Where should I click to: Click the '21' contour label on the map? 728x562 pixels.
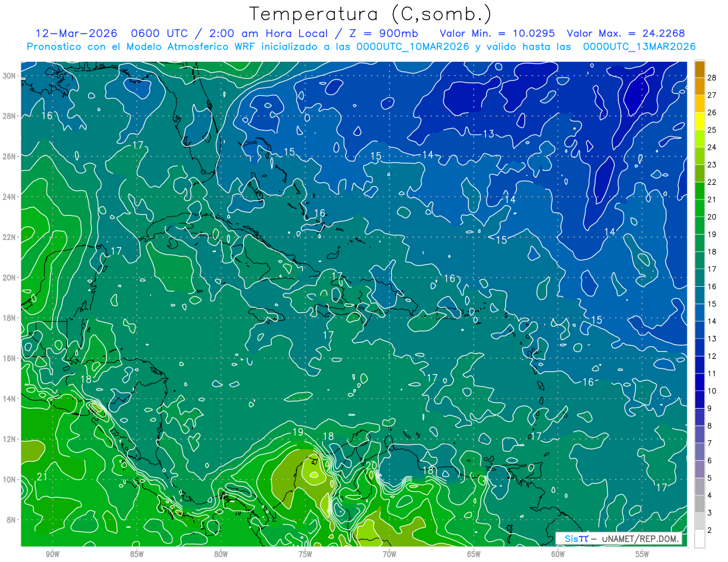(x=42, y=477)
